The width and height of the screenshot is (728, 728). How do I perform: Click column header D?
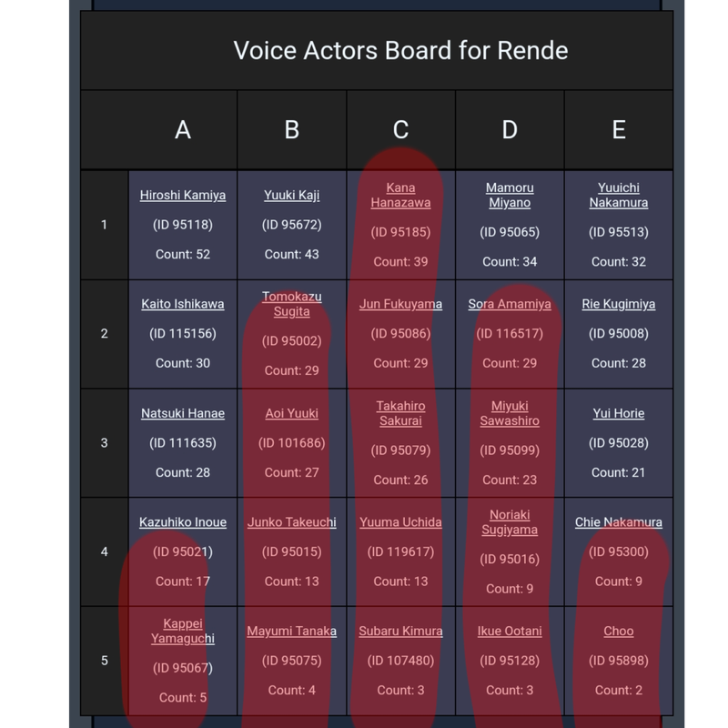click(x=510, y=129)
